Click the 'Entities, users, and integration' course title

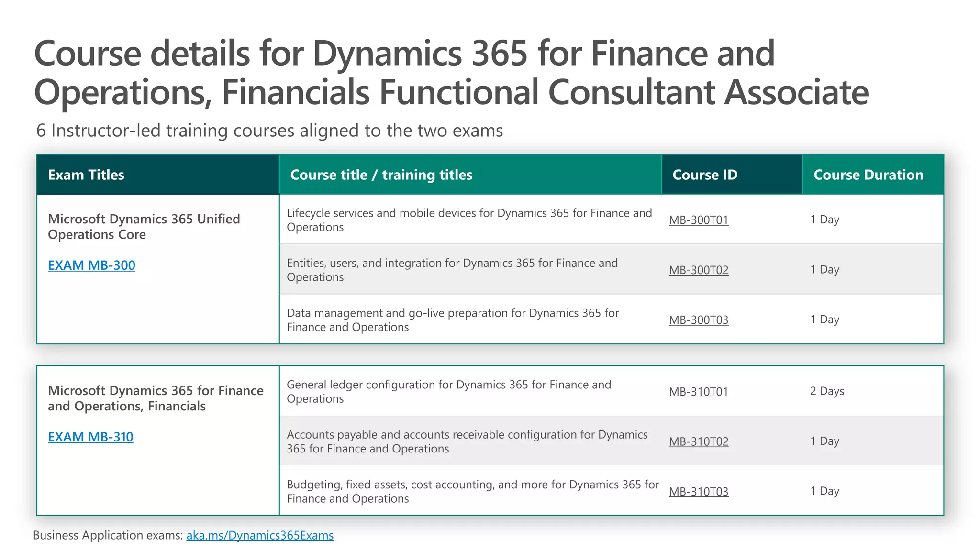tap(452, 270)
